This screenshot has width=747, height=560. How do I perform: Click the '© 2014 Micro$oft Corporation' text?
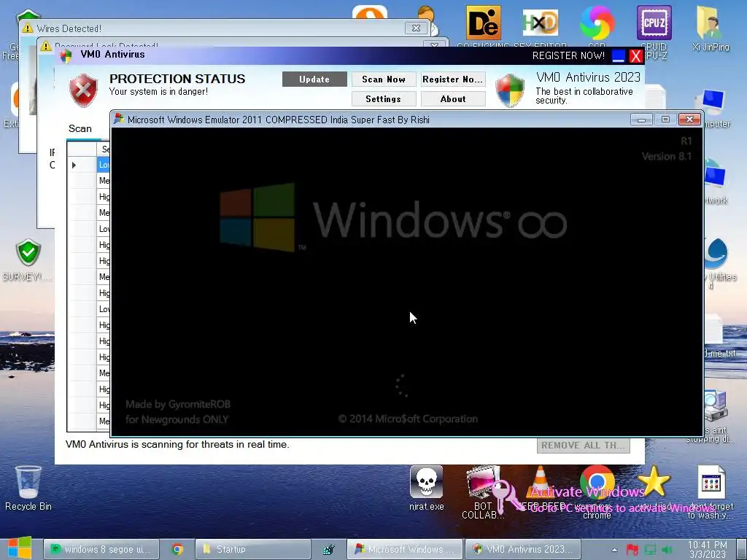[408, 419]
